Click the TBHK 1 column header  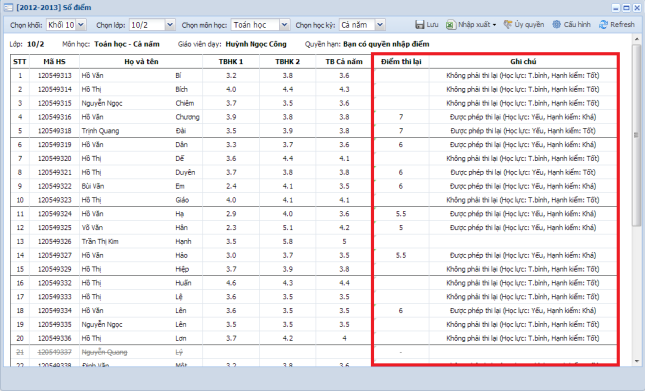(231, 62)
